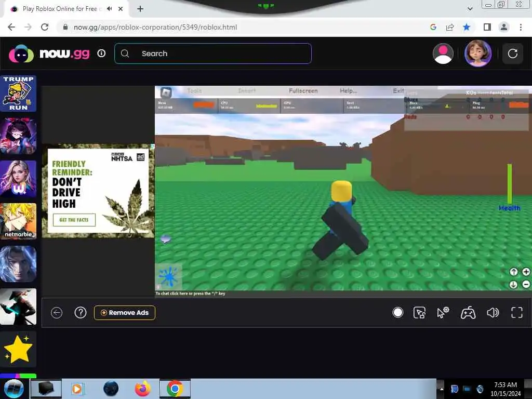Open the pink user account icon

tap(443, 54)
